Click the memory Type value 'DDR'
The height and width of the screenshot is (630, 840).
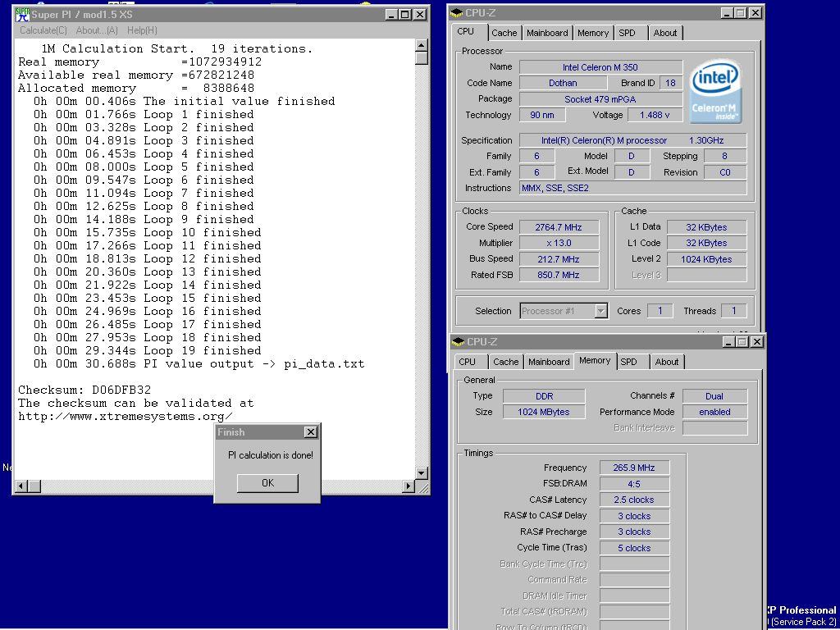click(x=545, y=396)
